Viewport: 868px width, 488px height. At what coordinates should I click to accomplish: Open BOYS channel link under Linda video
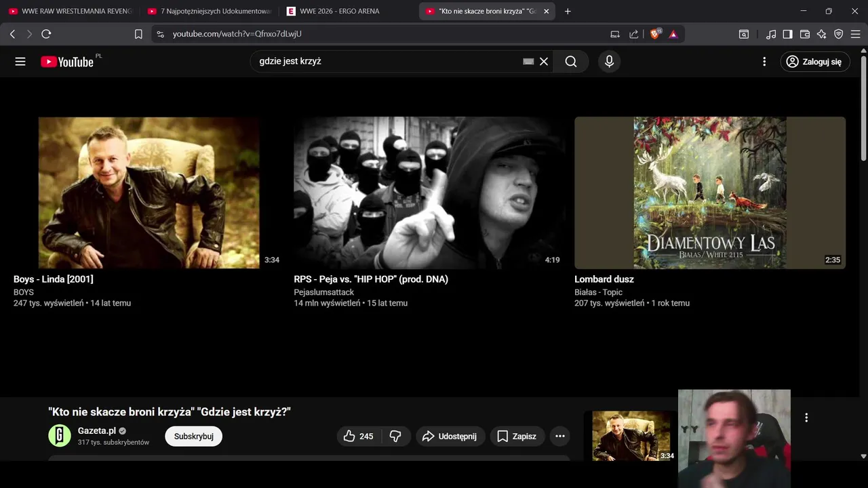pyautogui.click(x=24, y=292)
